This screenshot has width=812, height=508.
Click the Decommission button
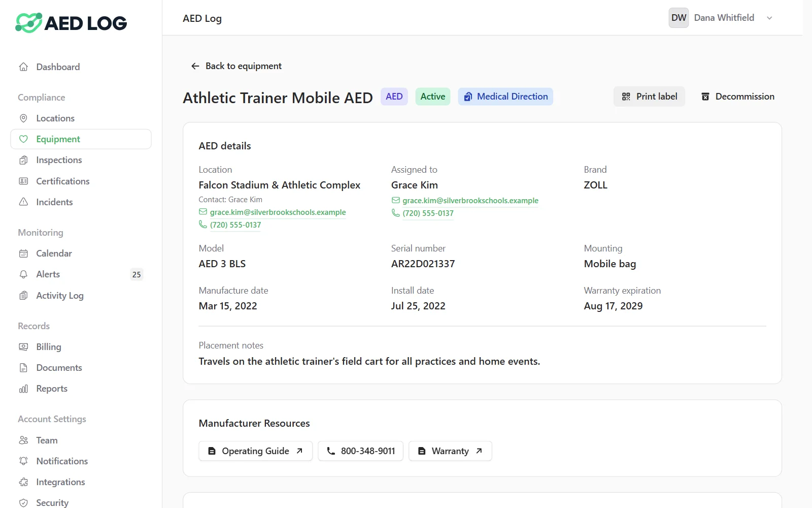737,97
